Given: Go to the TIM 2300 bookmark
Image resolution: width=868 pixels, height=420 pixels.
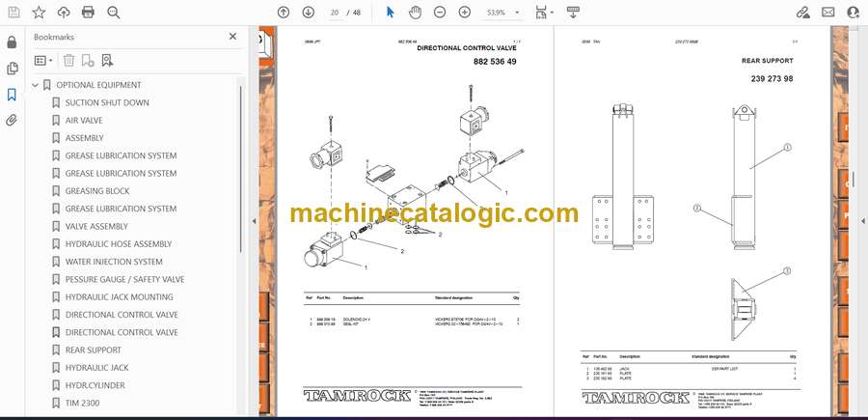Looking at the screenshot, I should click(x=83, y=404).
